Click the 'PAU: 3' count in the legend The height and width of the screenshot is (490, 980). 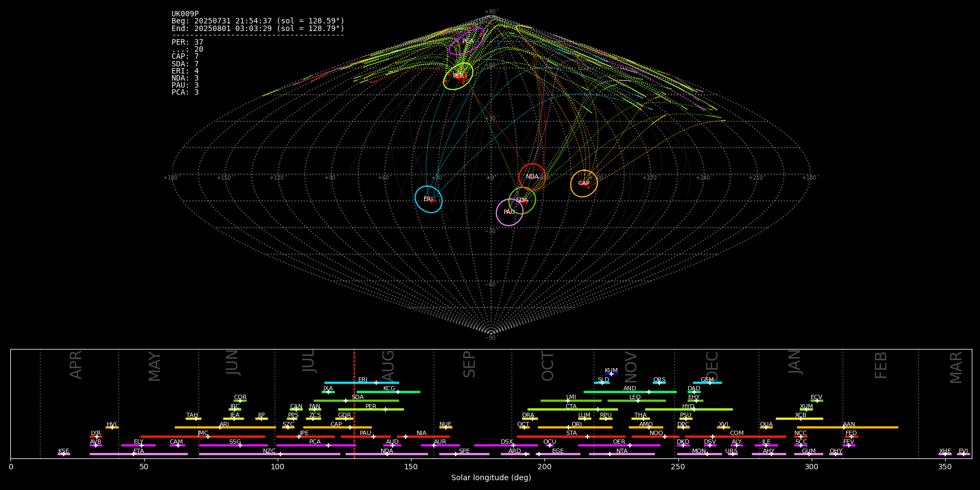click(185, 85)
